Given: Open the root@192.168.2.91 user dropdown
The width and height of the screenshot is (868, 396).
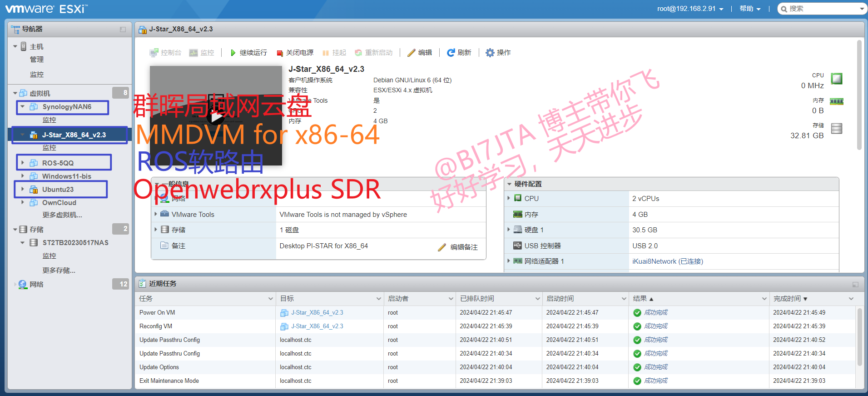Looking at the screenshot, I should pos(690,9).
